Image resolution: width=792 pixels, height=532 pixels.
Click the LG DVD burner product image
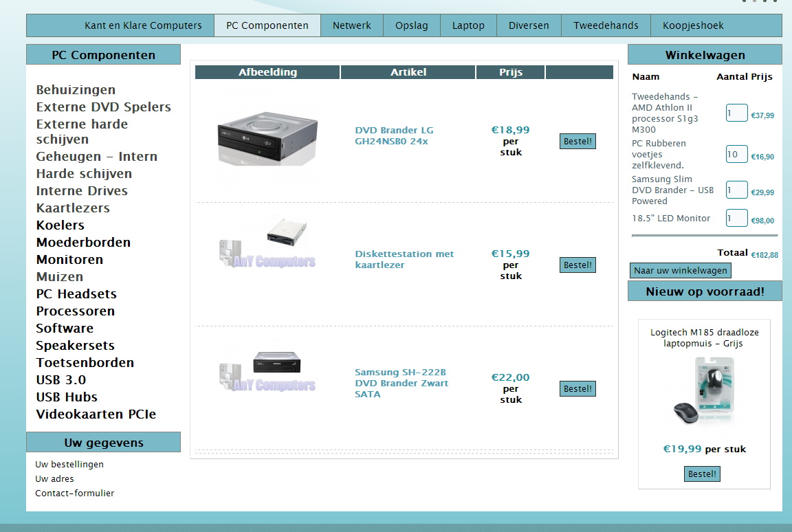coord(267,138)
